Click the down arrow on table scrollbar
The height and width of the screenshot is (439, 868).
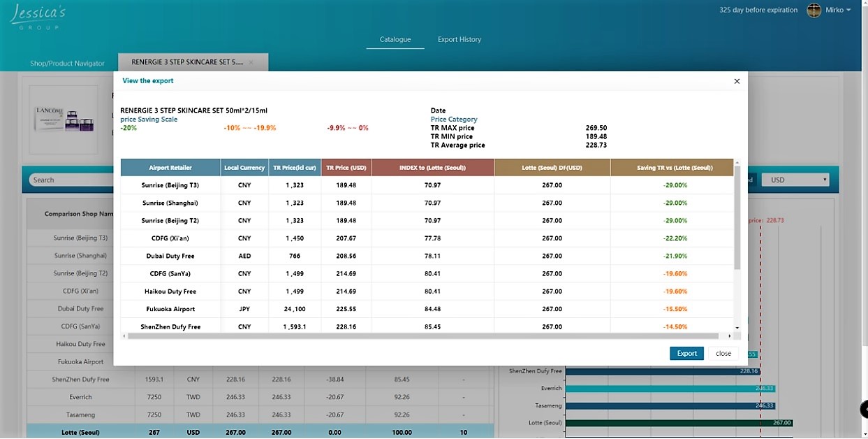point(737,327)
